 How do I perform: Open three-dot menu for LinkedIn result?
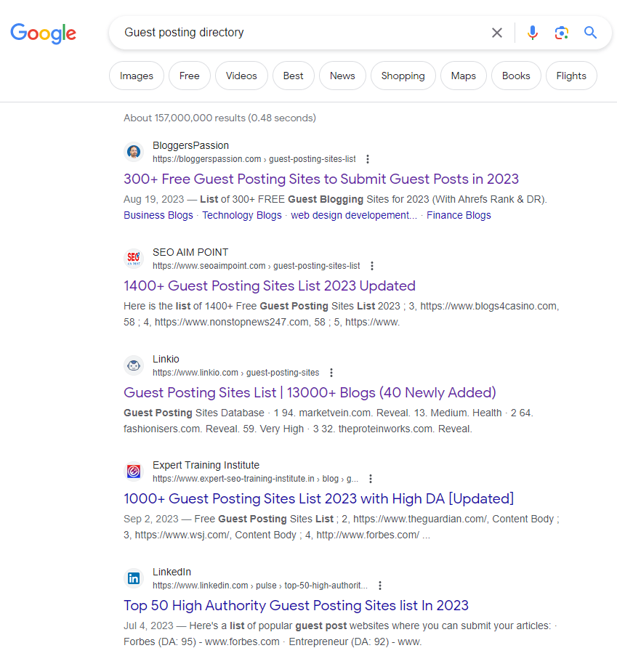click(x=379, y=586)
